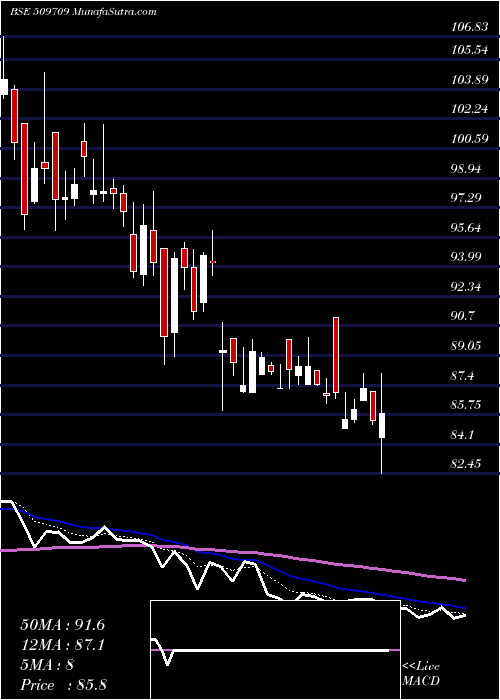
Task: Click the BSE 509709 MunafaSutra.com header text
Action: pos(83,12)
